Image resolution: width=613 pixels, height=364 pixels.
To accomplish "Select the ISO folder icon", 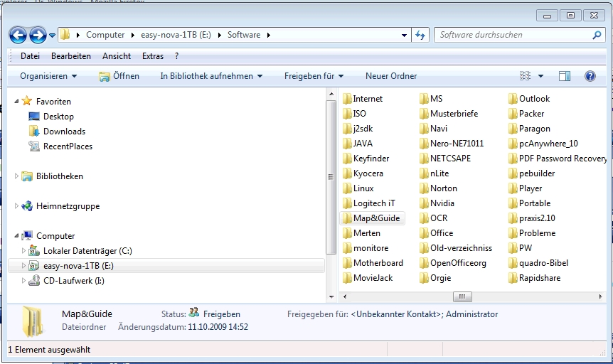I will click(347, 113).
